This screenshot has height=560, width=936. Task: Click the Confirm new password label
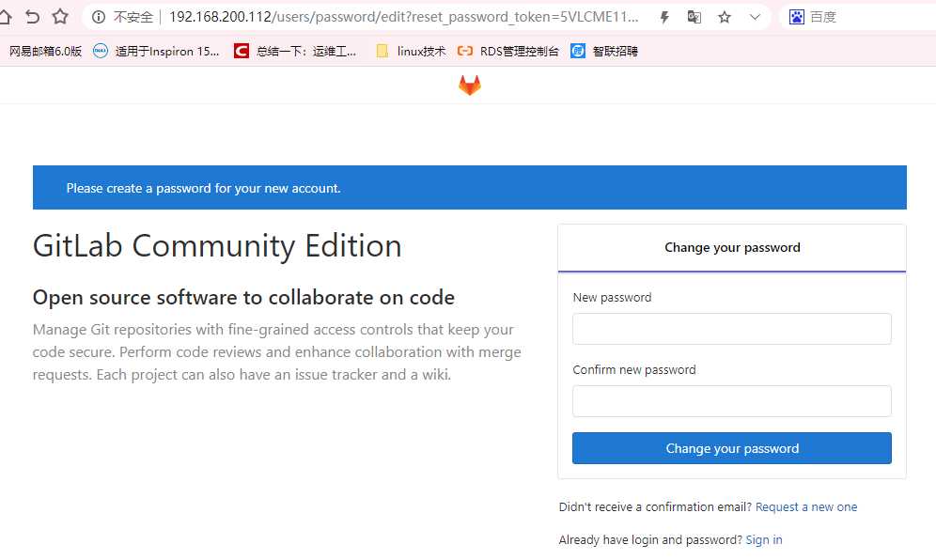[634, 369]
